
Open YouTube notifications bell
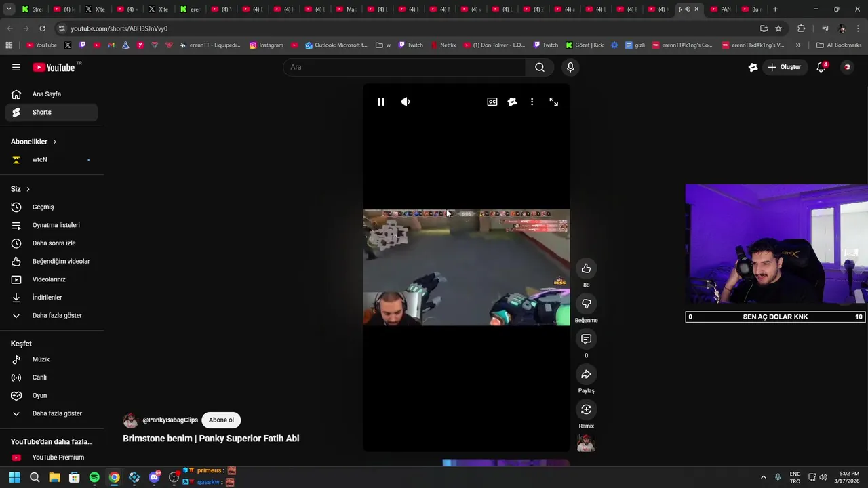coord(821,67)
